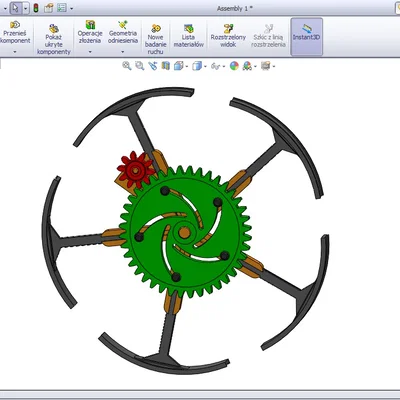Click View Orientation cube icon

(179, 66)
